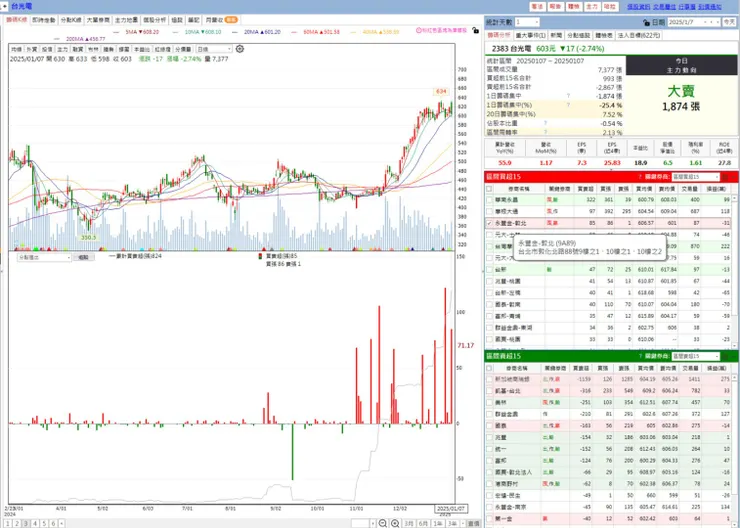Open the bottom zoom level dropdown arrow
The image size is (740, 528).
click(373, 523)
